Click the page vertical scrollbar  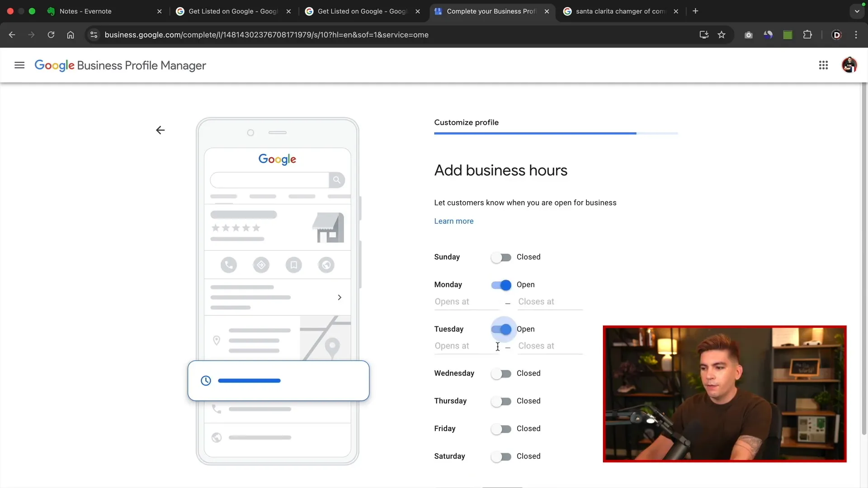point(864,259)
